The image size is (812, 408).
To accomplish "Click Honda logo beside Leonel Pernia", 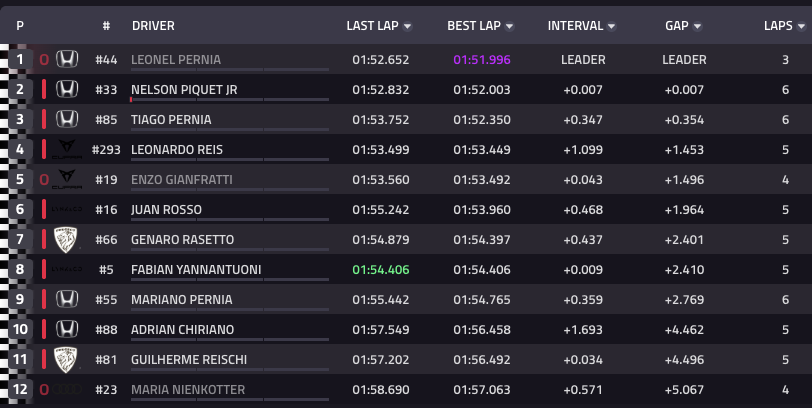I will pyautogui.click(x=67, y=60).
